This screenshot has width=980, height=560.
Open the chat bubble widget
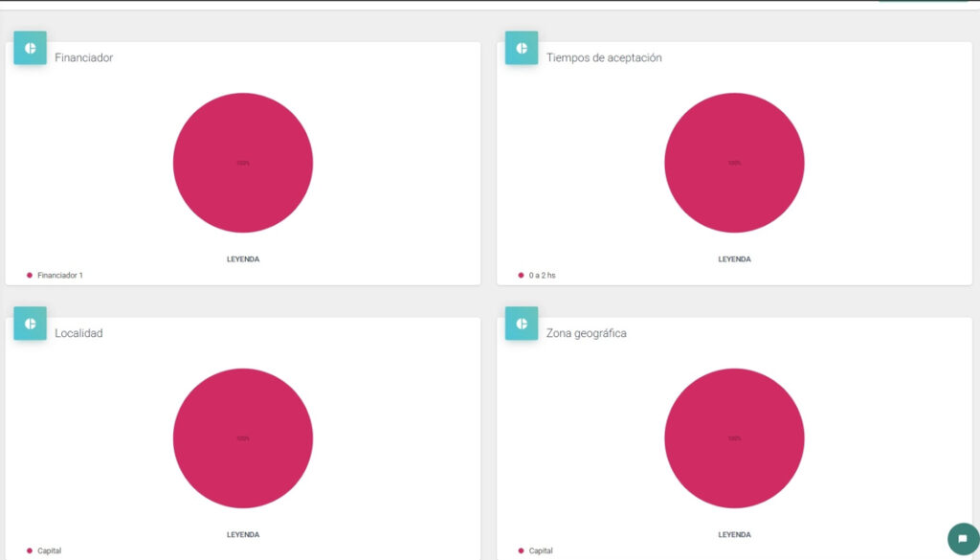tap(962, 539)
